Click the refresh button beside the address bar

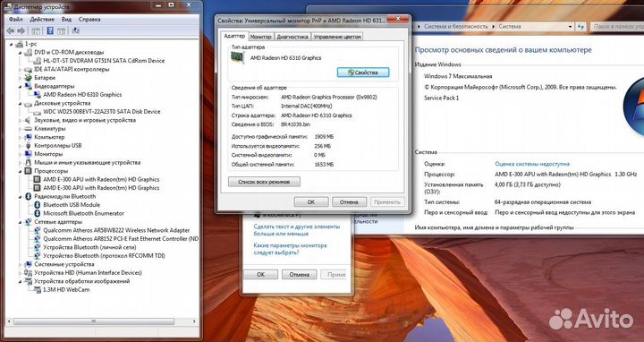[580, 26]
